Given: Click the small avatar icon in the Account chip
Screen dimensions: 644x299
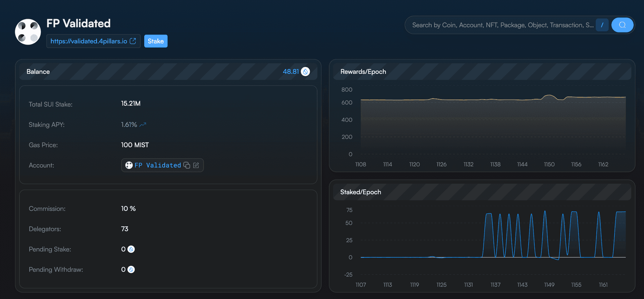Looking at the screenshot, I should pyautogui.click(x=129, y=165).
